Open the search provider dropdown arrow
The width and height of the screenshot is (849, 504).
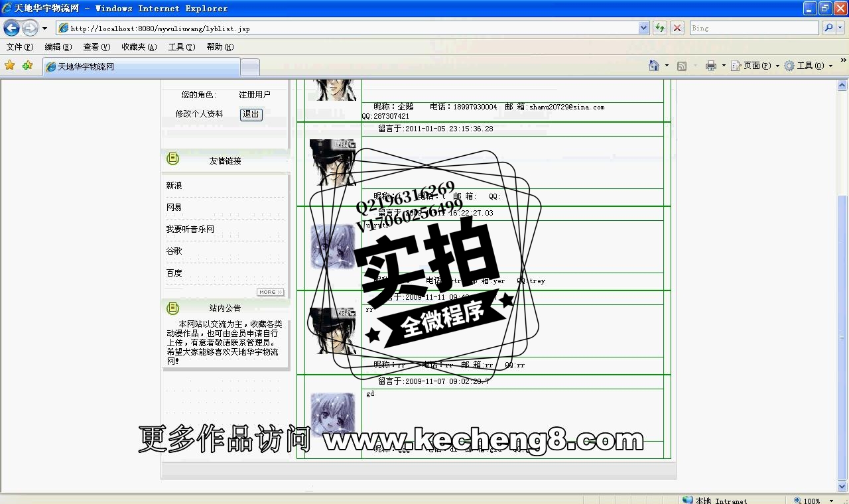click(840, 28)
